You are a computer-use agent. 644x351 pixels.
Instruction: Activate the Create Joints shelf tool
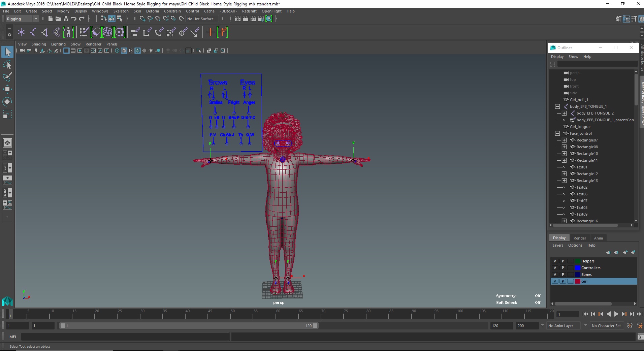click(33, 32)
